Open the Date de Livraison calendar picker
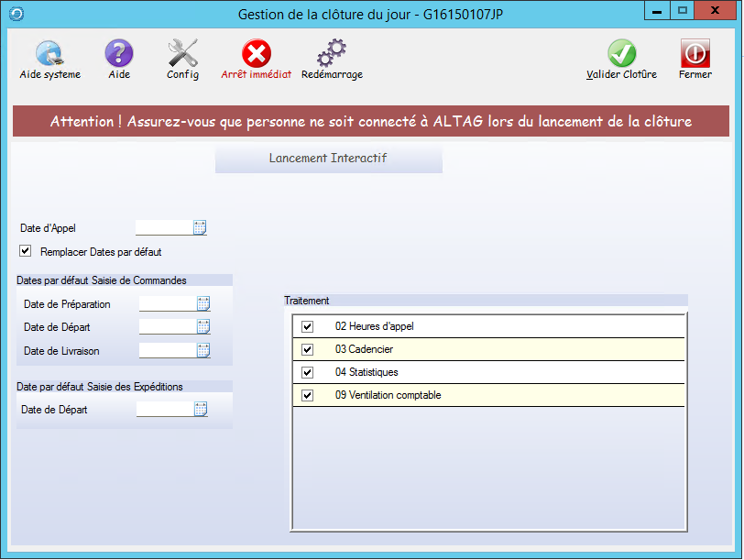744x560 pixels. [203, 349]
